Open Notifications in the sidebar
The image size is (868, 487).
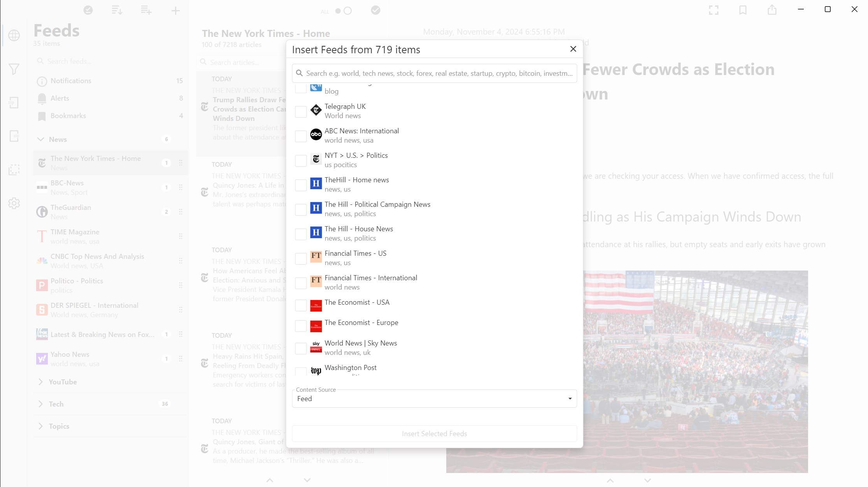tap(70, 81)
